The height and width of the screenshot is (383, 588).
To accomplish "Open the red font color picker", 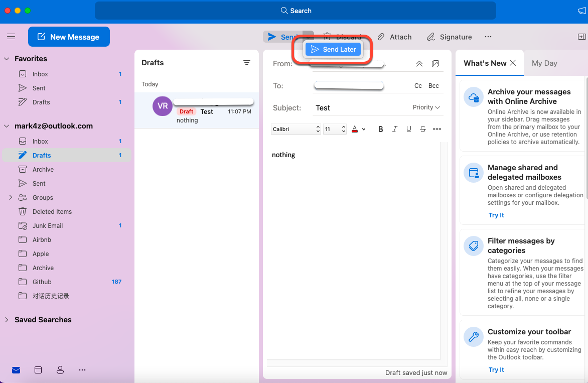I will [x=355, y=129].
